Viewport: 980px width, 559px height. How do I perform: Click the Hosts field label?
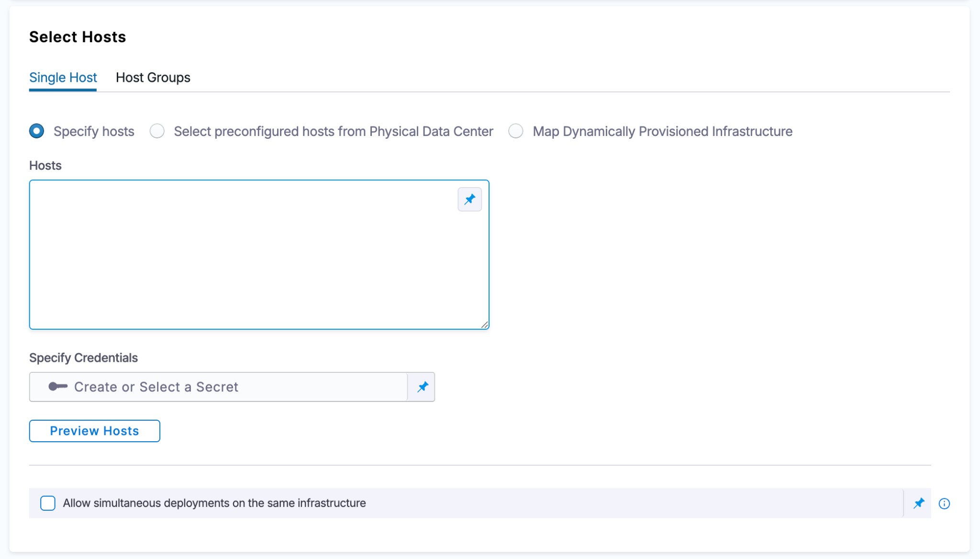(45, 166)
